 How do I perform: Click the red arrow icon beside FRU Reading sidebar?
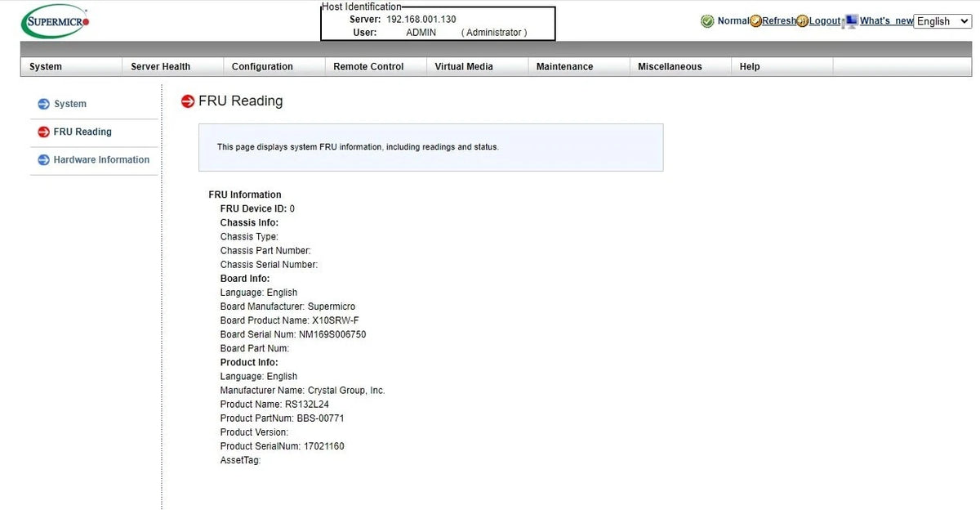pos(43,132)
